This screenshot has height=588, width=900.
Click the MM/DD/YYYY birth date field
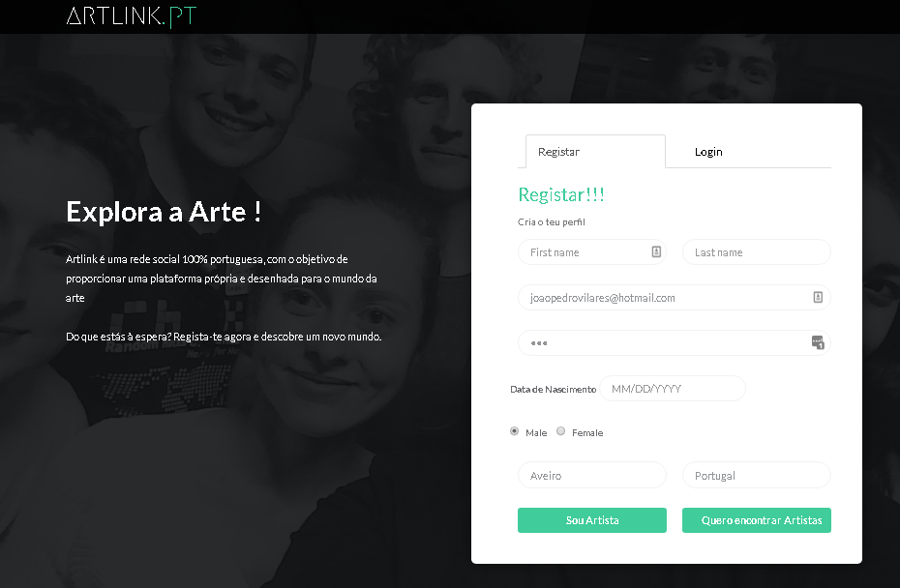(673, 389)
